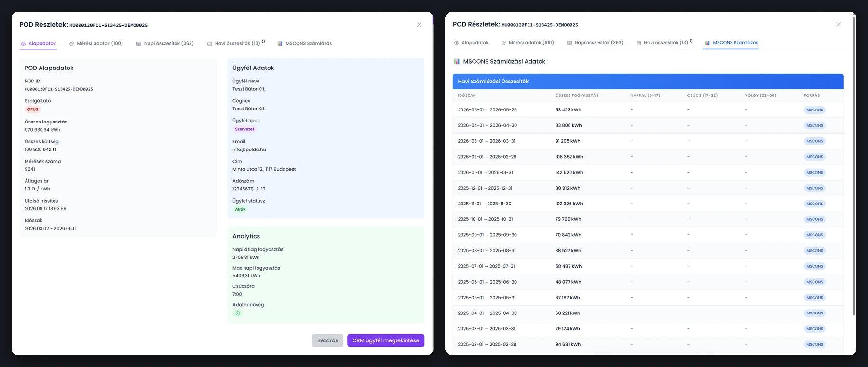Click the 970 930,34 kWh total consumption value
This screenshot has width=868, height=367.
42,130
